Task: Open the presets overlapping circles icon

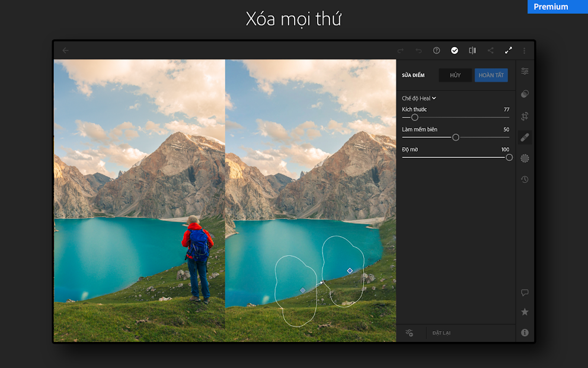Action: [525, 94]
